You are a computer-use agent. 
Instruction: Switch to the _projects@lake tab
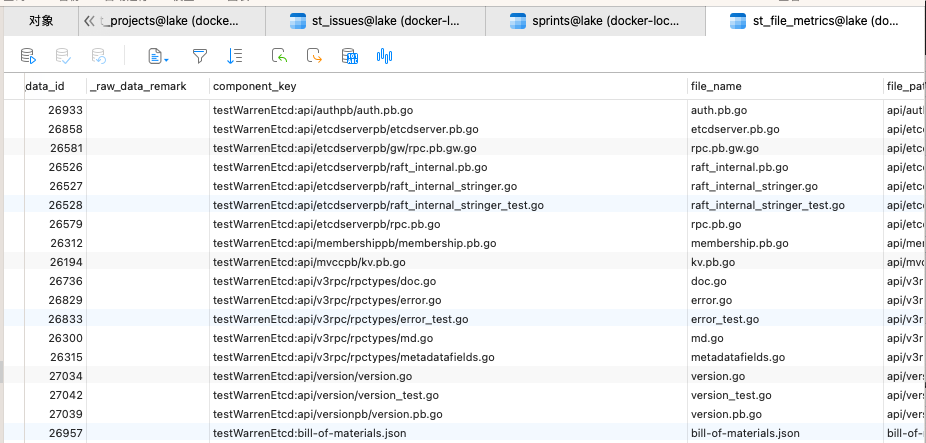pos(172,21)
